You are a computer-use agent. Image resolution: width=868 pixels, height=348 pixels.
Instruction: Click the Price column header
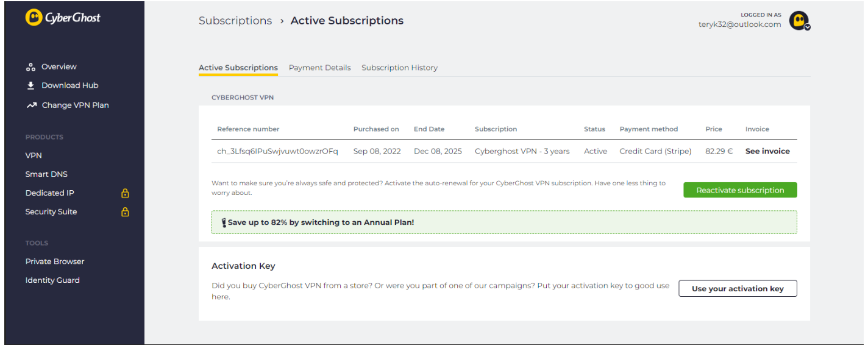point(714,129)
